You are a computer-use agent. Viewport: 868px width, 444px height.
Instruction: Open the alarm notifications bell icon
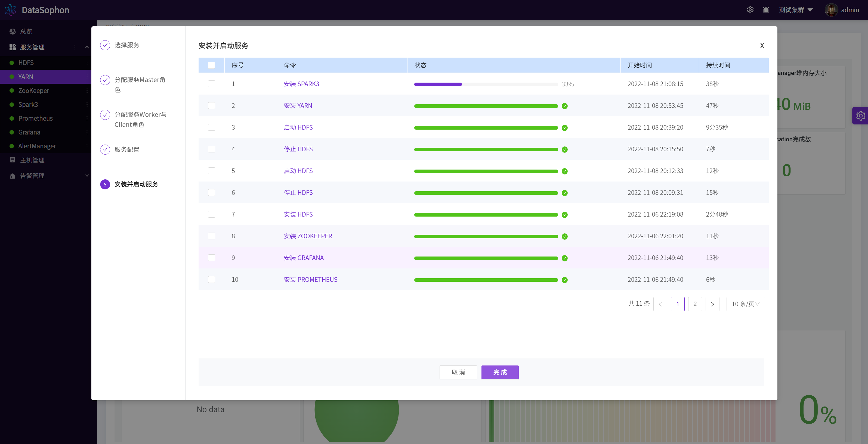pyautogui.click(x=766, y=10)
